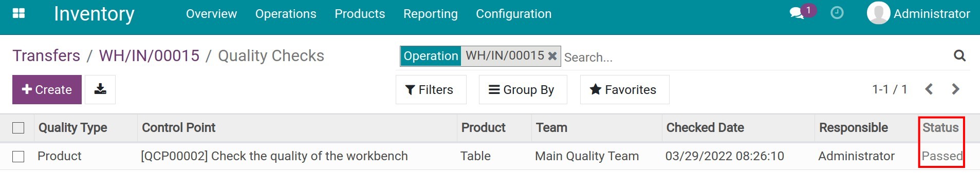Viewport: 980px width, 190px height.
Task: Click the Administrator avatar picture
Action: point(878,13)
